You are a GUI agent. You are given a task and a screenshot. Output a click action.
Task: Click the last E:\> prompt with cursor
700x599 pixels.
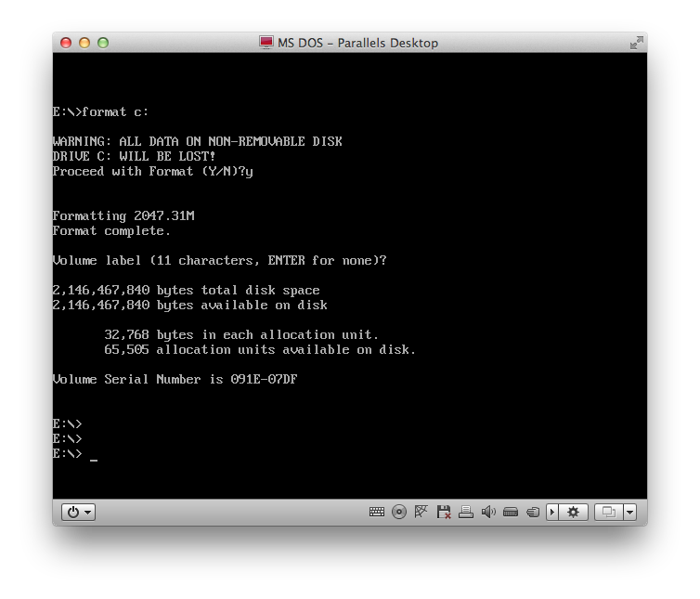point(75,454)
